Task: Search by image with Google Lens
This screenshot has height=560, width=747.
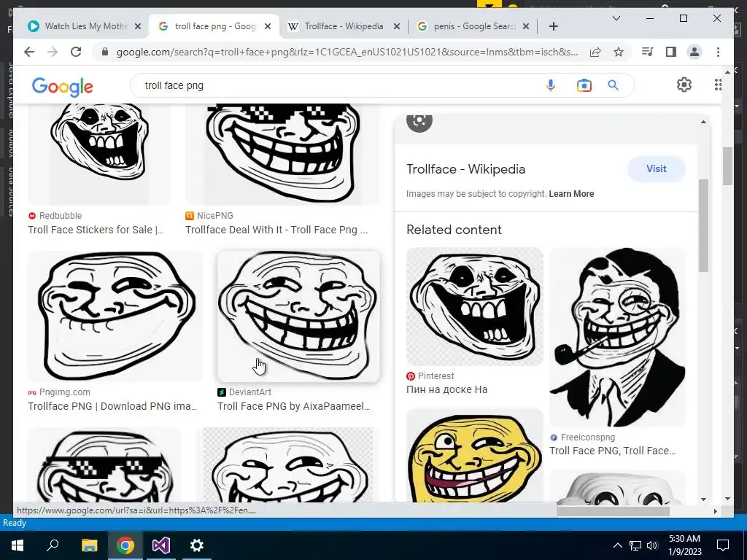Action: click(x=584, y=85)
